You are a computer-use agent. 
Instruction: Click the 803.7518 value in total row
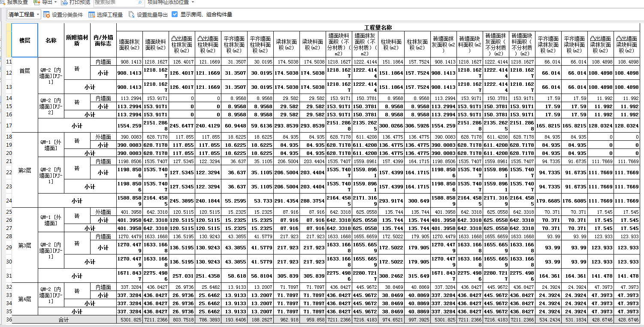tap(182, 320)
